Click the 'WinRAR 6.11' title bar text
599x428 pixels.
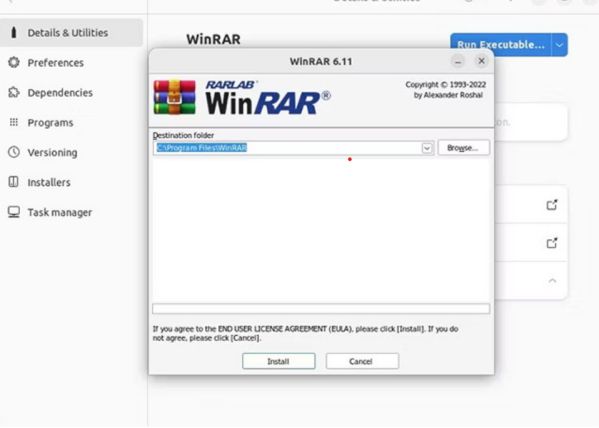point(321,62)
